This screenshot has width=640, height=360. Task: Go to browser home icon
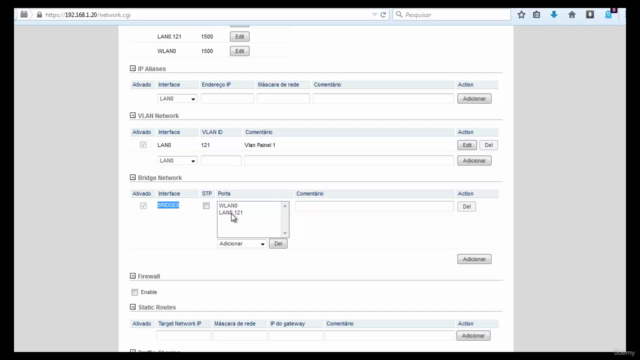pos(572,15)
